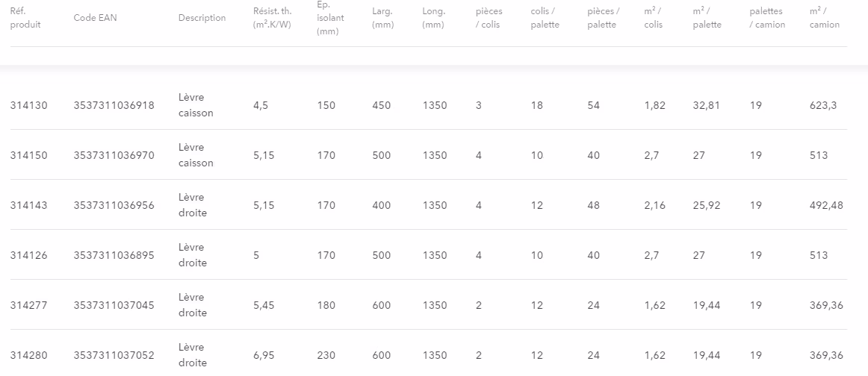Click EAN code 3537311036970
Screen dimensions: 868x376
coord(114,155)
